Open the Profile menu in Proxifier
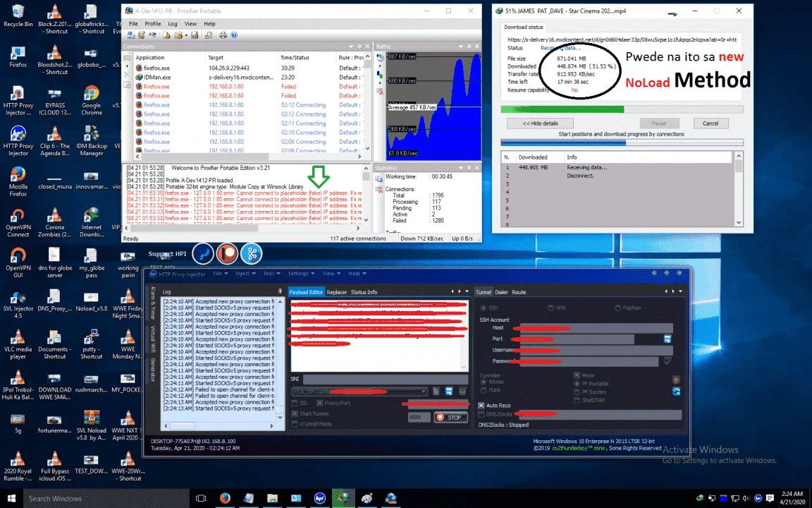Image resolution: width=812 pixels, height=508 pixels. coord(152,24)
